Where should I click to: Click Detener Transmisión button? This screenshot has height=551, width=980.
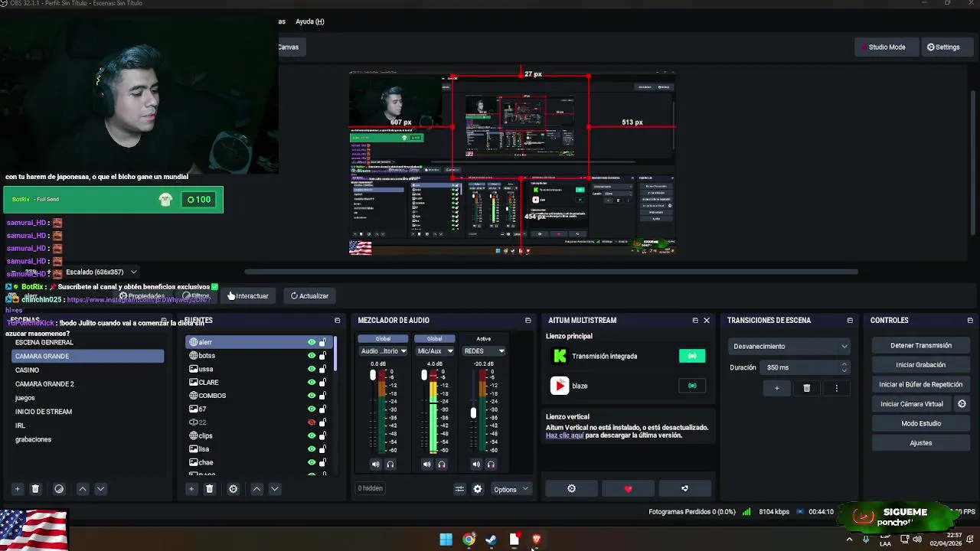point(920,346)
